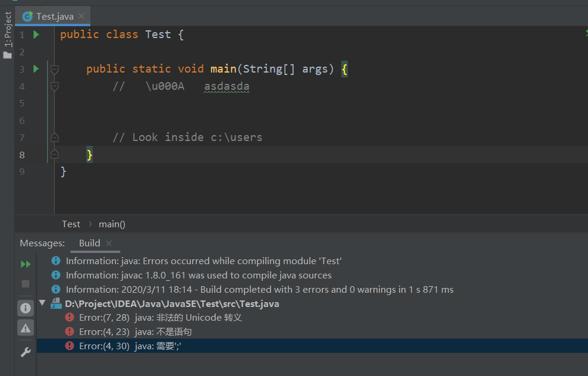Viewport: 588px width, 376px height.
Task: Collapse comment block fold marker on line 4
Action: pyautogui.click(x=54, y=87)
